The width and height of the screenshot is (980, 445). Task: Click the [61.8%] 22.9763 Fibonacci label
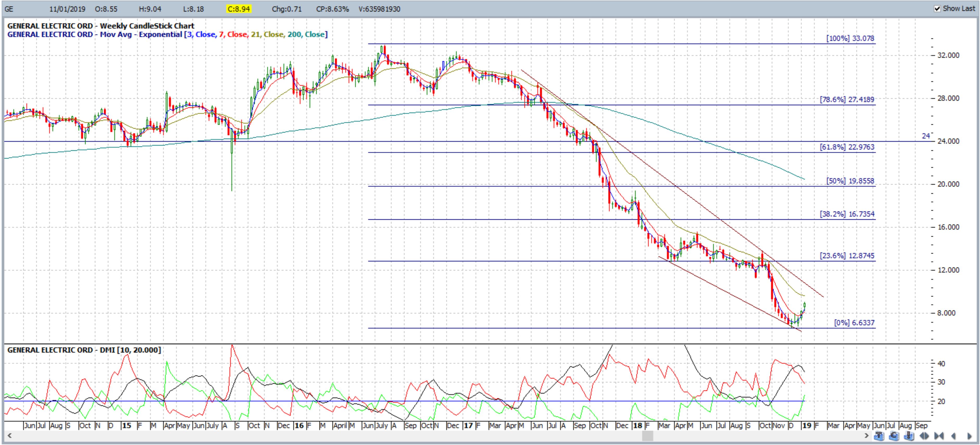pos(847,147)
